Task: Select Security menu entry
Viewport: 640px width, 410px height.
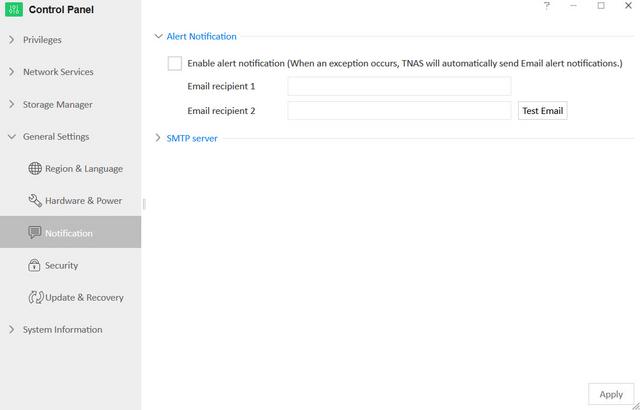Action: point(71,265)
